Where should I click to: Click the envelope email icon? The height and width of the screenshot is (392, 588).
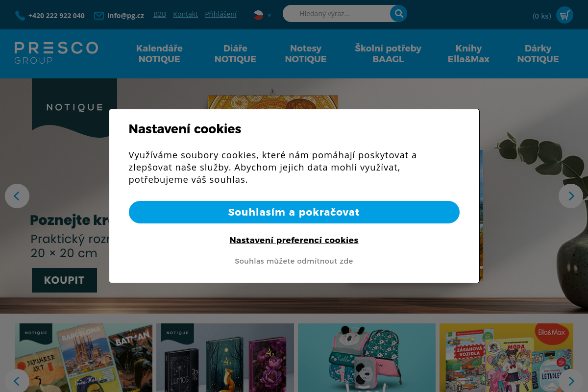pos(99,16)
